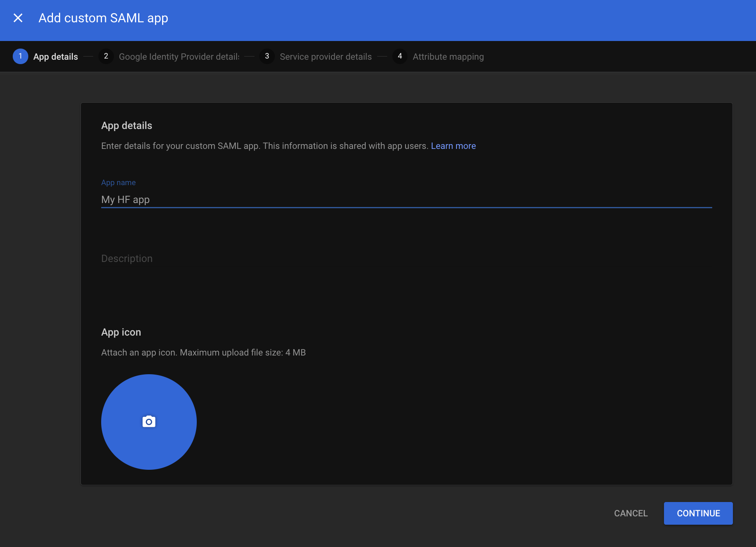Click the small App name field label

[x=118, y=183]
